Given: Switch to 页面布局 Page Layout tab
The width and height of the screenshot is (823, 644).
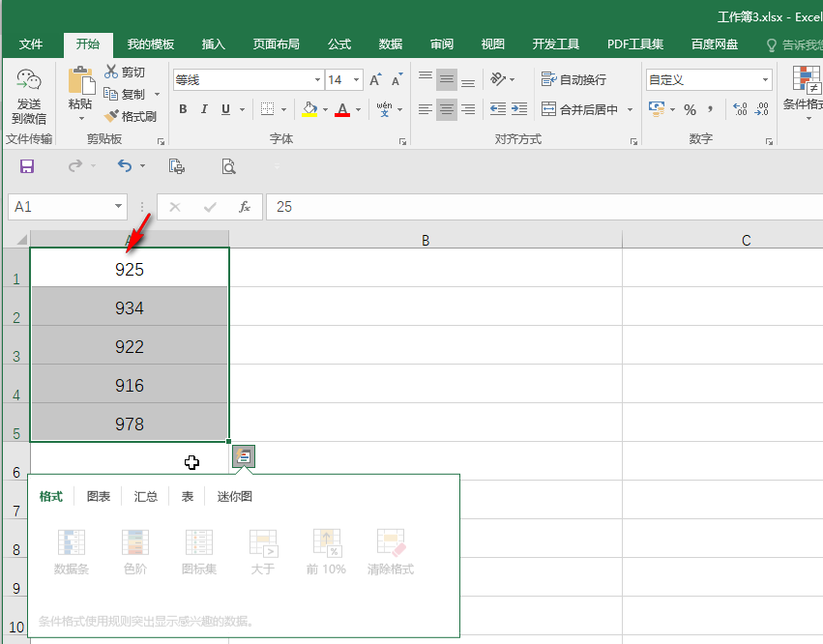Looking at the screenshot, I should click(x=276, y=44).
